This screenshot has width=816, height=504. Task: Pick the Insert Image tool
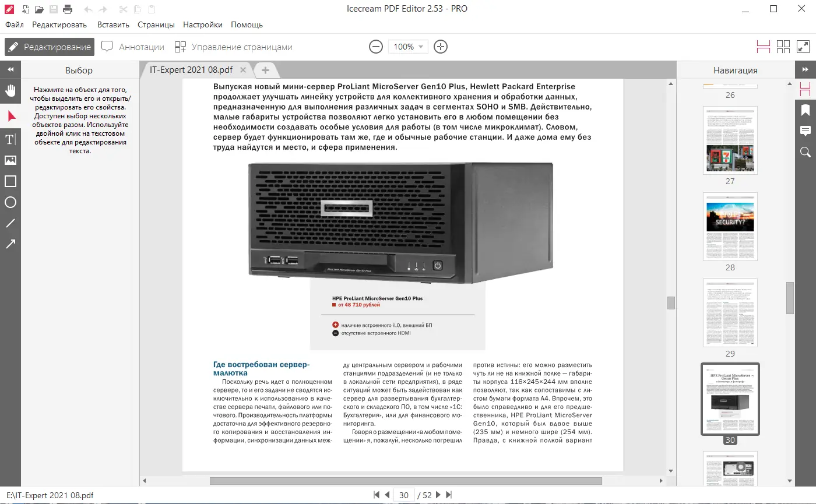click(10, 160)
